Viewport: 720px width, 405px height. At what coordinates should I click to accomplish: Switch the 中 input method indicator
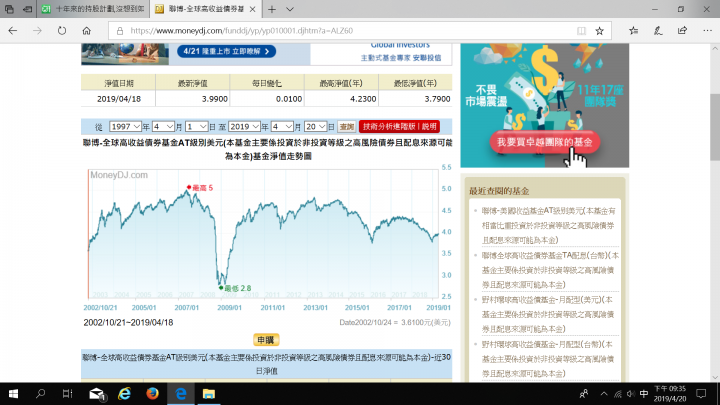click(x=644, y=394)
